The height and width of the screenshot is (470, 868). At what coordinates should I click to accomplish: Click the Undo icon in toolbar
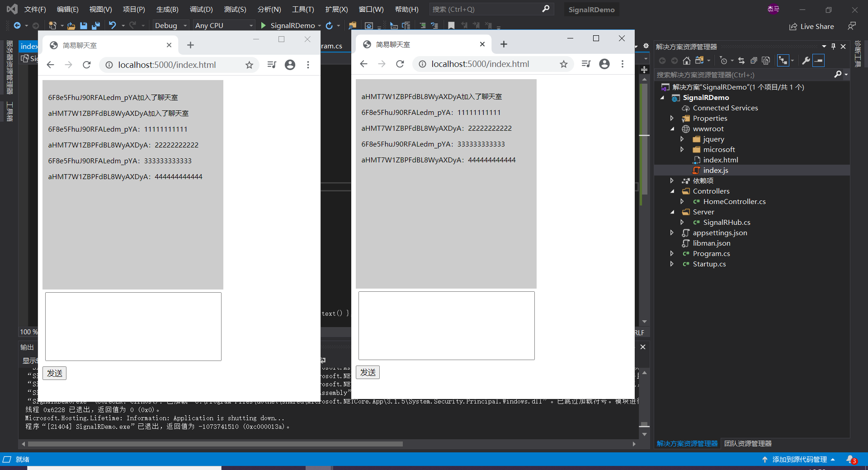point(113,26)
